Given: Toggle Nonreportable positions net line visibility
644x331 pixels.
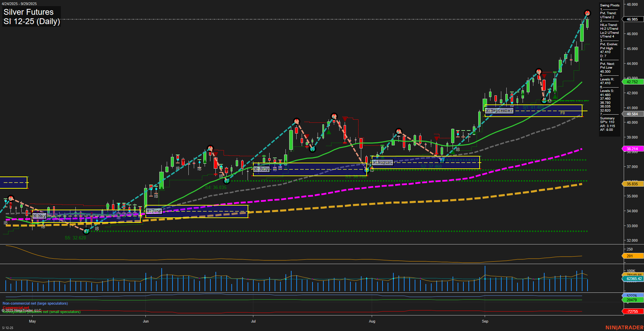Looking at the screenshot, I should (x=41, y=312).
